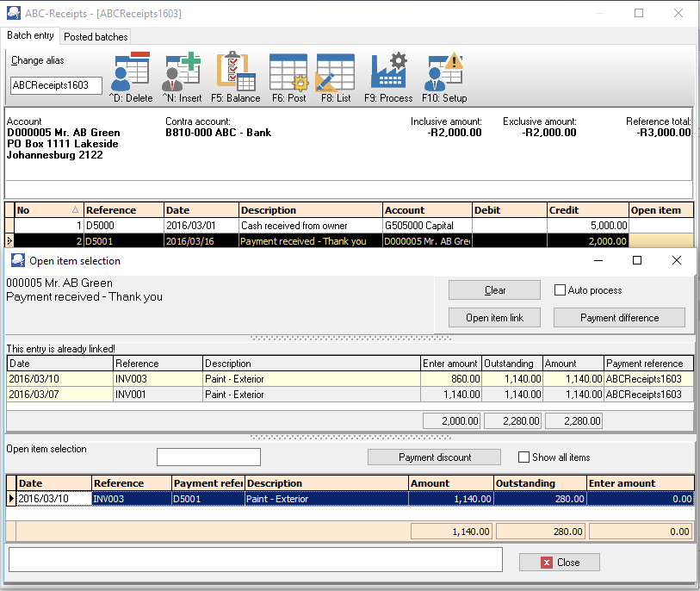The image size is (700, 591).
Task: Switch to the Posted batches tab
Action: (x=96, y=37)
